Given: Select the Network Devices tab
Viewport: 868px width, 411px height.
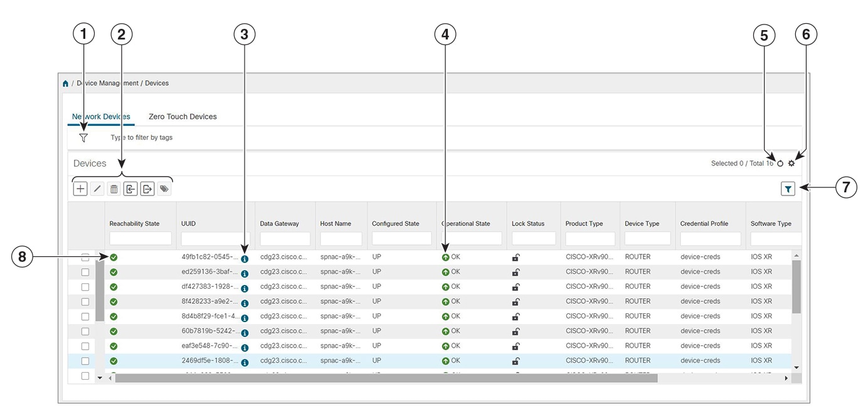Looking at the screenshot, I should click(x=101, y=117).
